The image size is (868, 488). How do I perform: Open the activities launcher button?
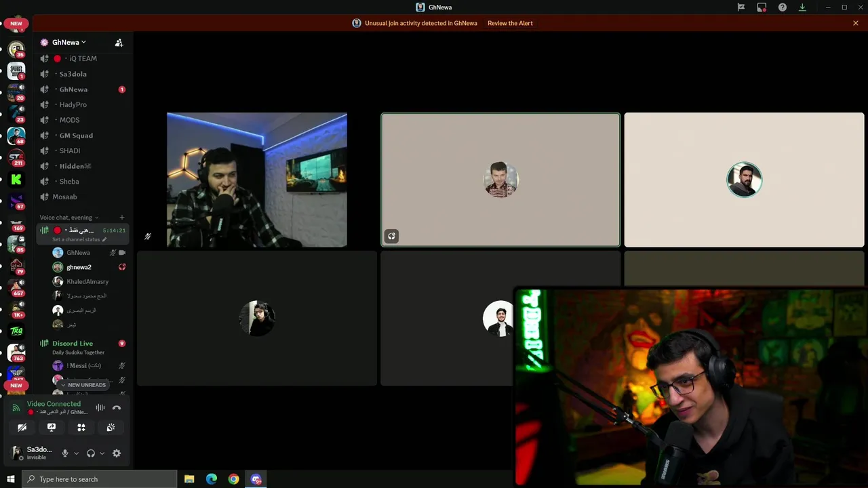point(81,428)
